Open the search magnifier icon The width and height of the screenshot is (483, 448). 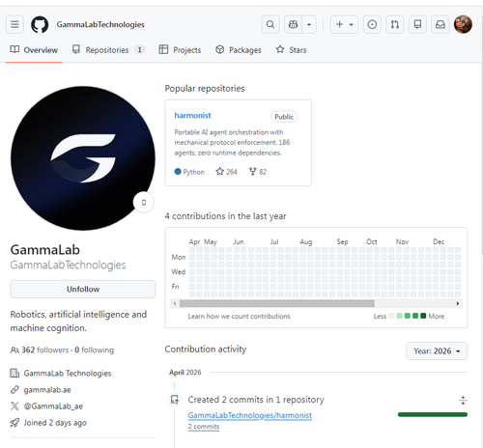270,24
